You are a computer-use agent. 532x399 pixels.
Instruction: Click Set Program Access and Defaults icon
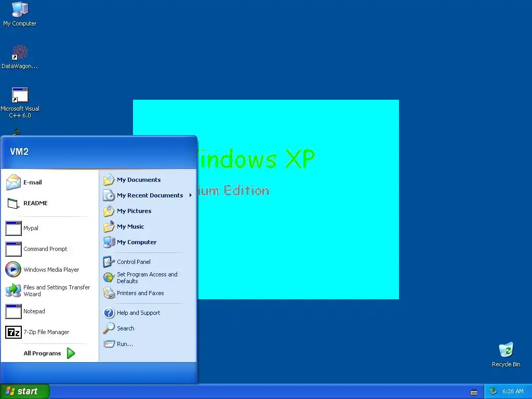(x=109, y=277)
